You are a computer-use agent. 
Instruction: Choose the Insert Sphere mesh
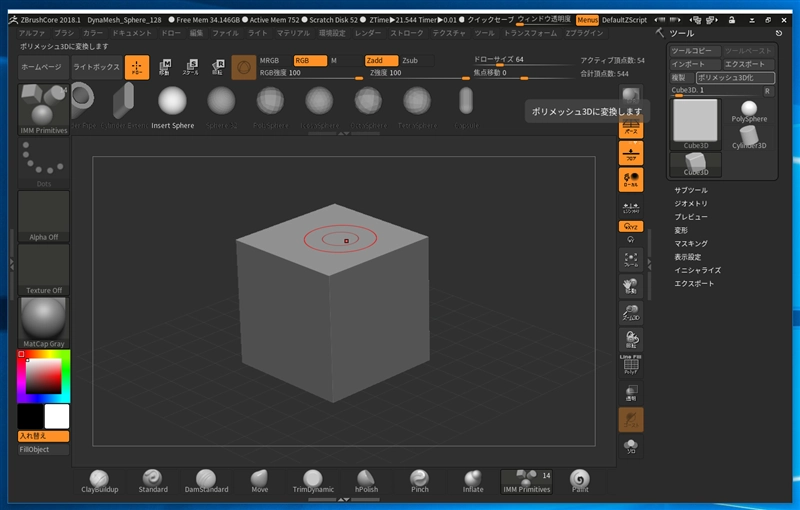172,107
